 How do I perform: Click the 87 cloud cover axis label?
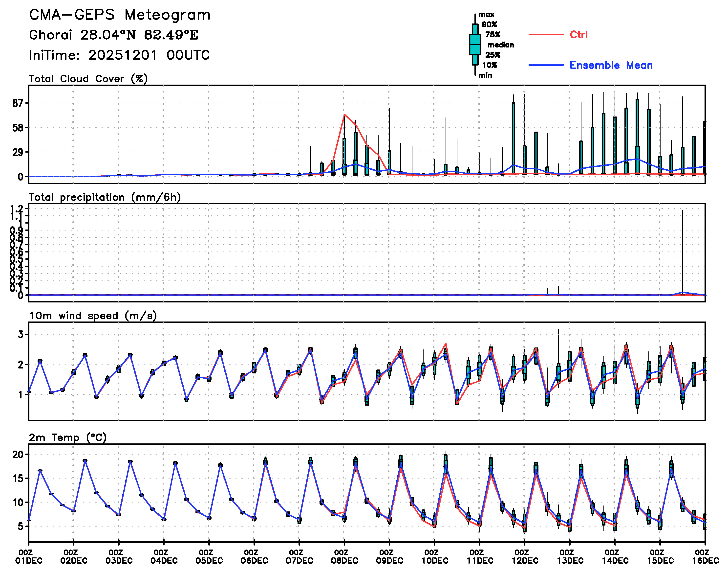coord(18,103)
